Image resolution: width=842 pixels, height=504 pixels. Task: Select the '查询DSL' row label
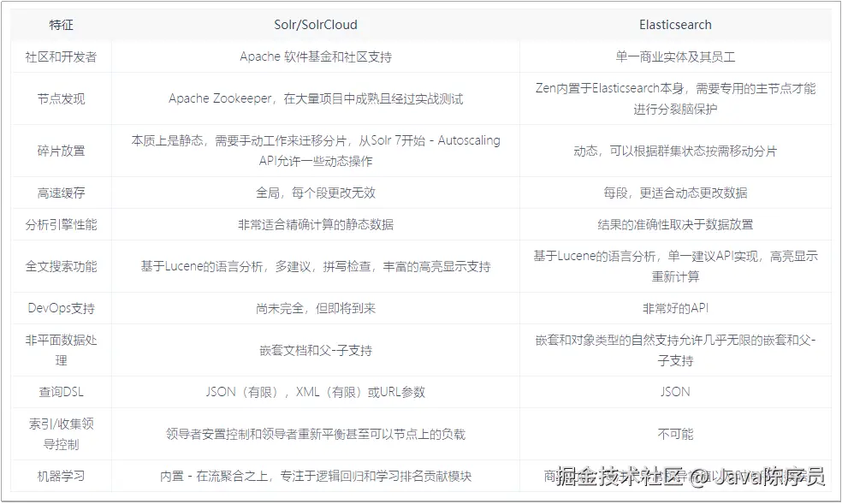coord(61,392)
